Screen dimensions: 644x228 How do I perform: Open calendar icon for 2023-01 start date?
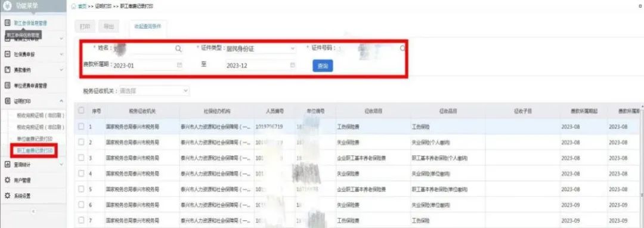tap(179, 65)
